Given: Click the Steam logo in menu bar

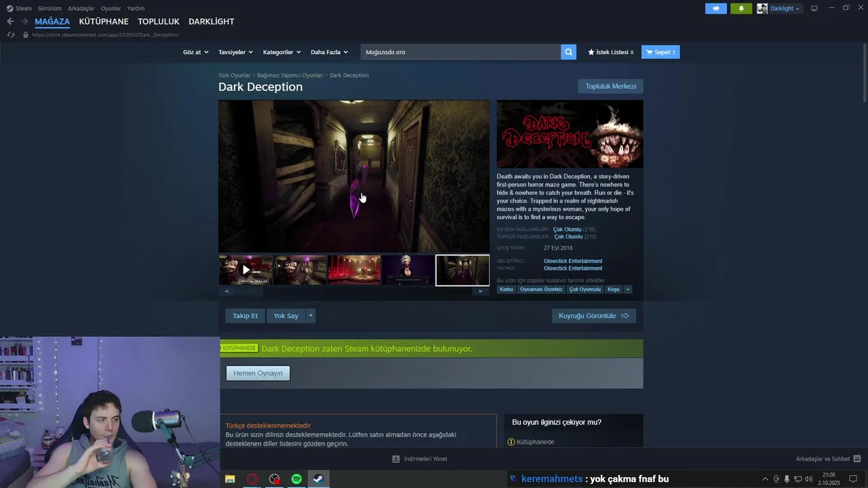Looking at the screenshot, I should click(9, 8).
